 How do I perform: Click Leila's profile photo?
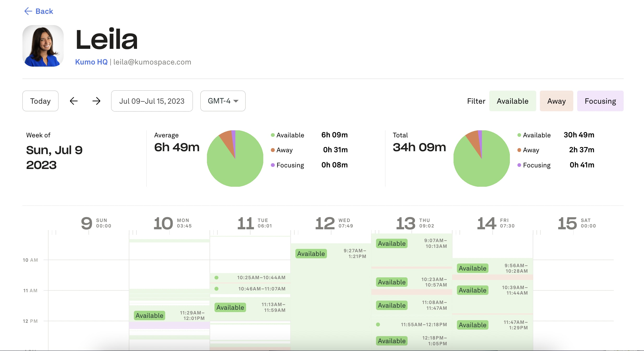[43, 46]
